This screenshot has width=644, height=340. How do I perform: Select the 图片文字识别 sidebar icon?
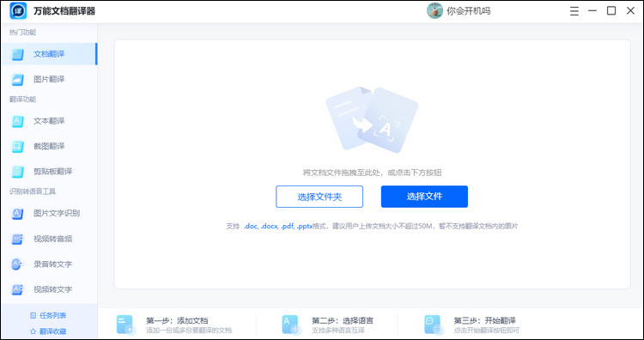[18, 214]
